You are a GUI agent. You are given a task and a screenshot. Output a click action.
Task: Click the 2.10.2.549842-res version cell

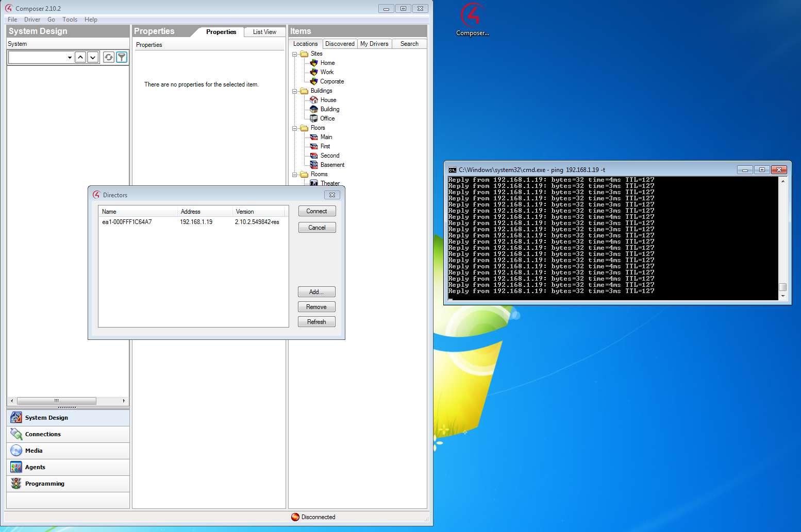click(257, 222)
